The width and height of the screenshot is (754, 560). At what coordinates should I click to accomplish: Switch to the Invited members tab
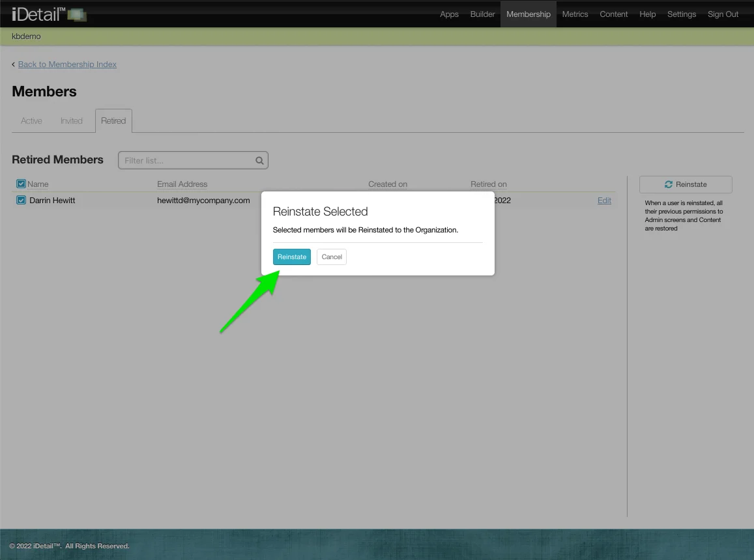(x=72, y=121)
